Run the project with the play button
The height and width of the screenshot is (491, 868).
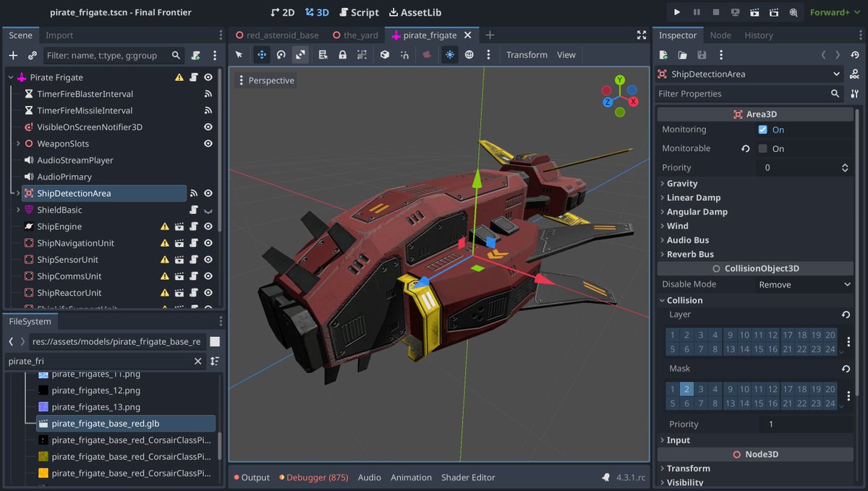[677, 12]
